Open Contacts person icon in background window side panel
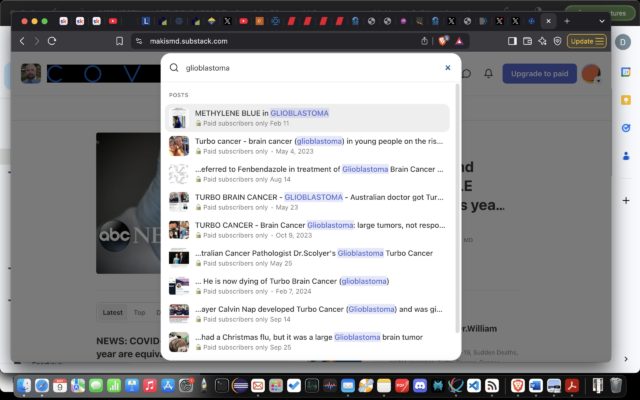 pyautogui.click(x=626, y=156)
